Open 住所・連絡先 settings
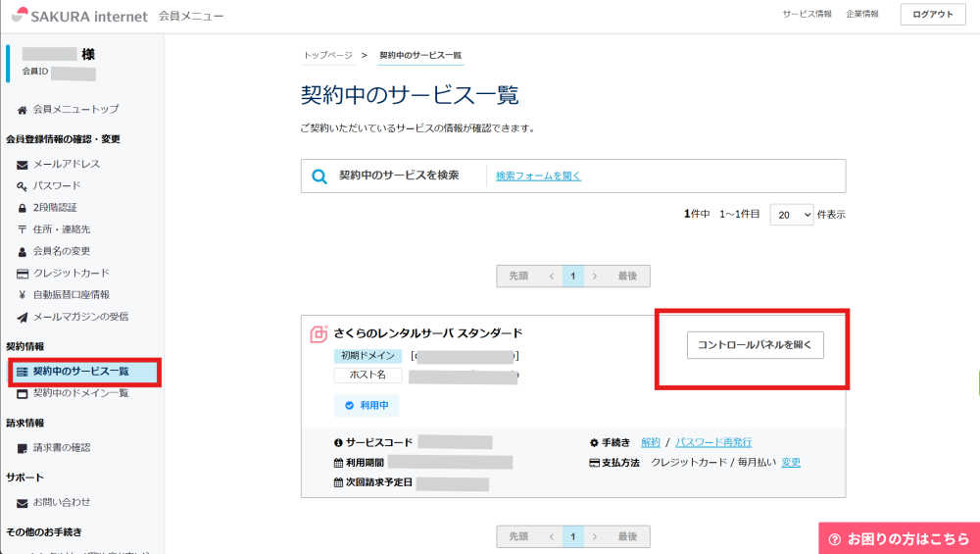This screenshot has height=554, width=980. coord(62,229)
